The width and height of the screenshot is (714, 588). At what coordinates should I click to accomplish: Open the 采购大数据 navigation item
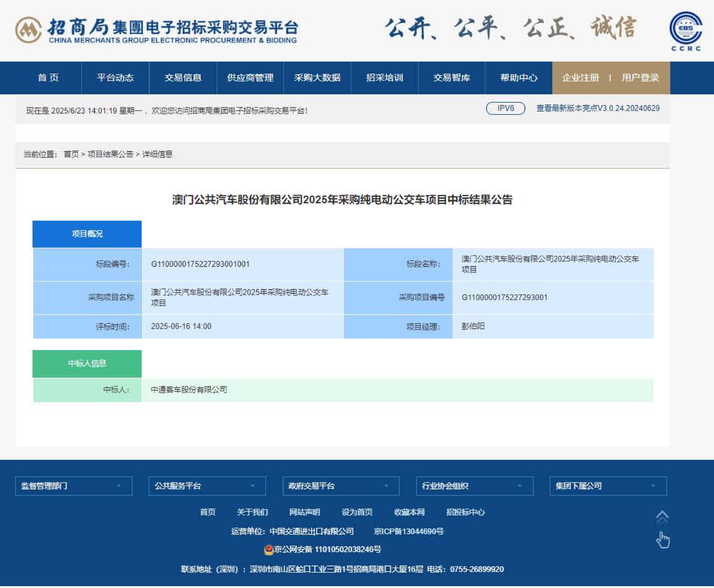(x=317, y=78)
